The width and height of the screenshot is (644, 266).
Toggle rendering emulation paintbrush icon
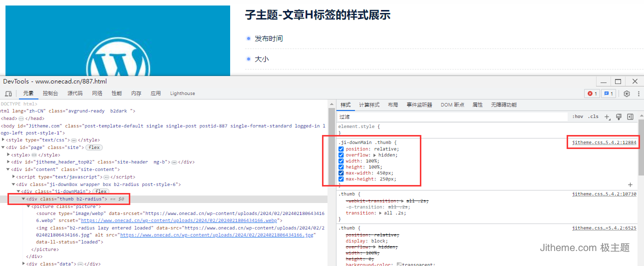point(619,117)
